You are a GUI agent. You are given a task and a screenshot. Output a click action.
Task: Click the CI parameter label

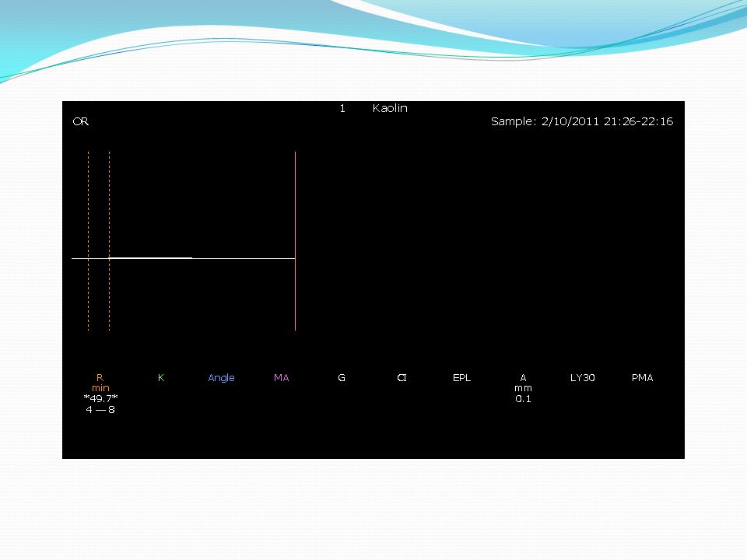(x=402, y=378)
